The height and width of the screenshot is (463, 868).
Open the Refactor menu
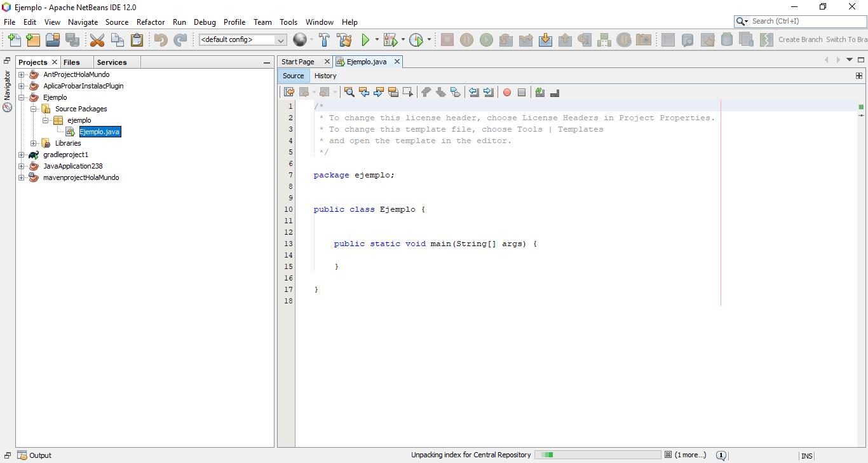click(x=151, y=22)
